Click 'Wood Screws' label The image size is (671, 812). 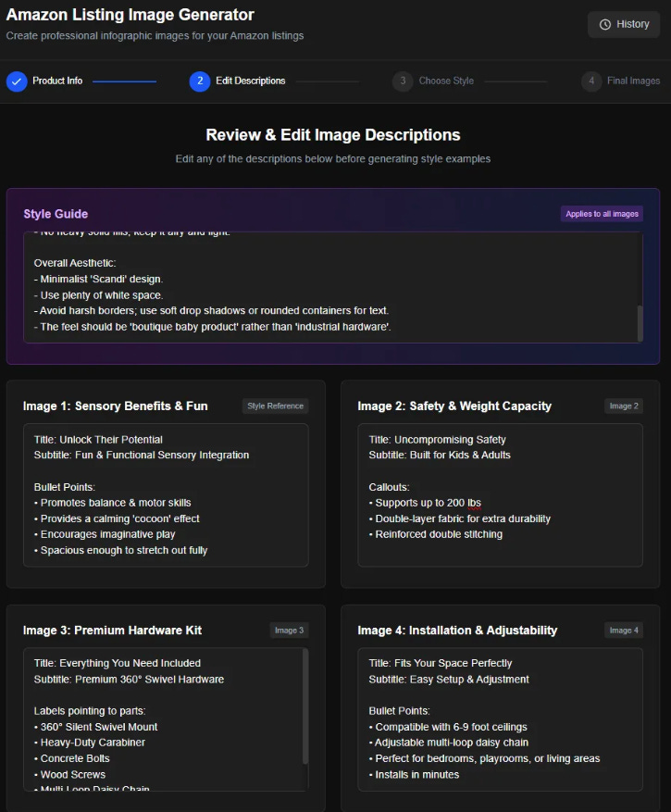click(70, 775)
